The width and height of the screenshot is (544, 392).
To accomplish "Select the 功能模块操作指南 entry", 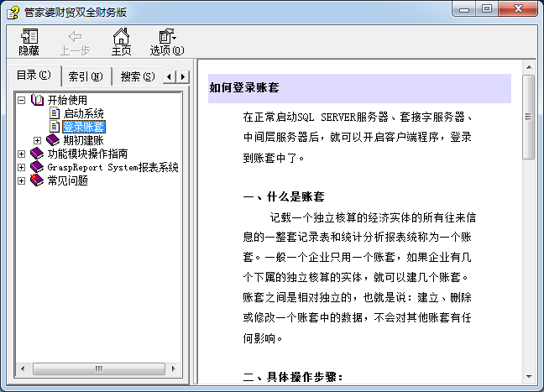I will [87, 154].
